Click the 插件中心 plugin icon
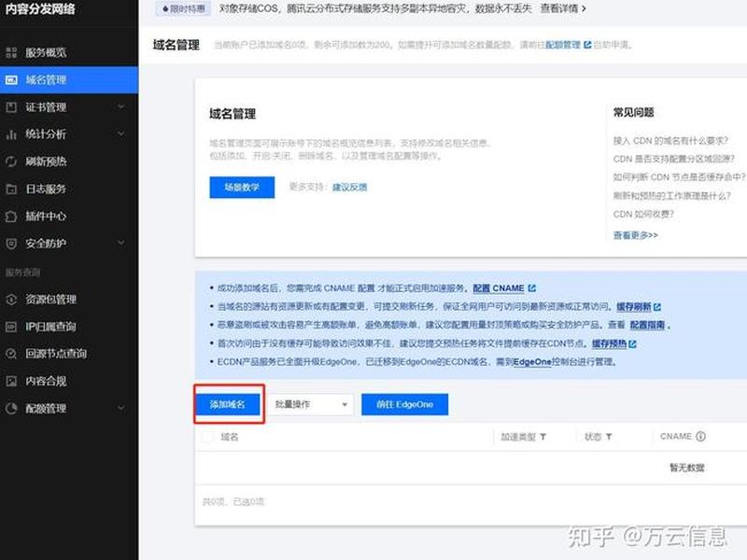This screenshot has height=560, width=747. (11, 217)
